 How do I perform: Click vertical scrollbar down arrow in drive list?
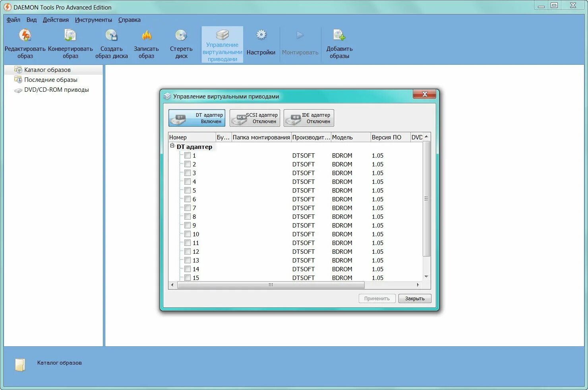(426, 277)
